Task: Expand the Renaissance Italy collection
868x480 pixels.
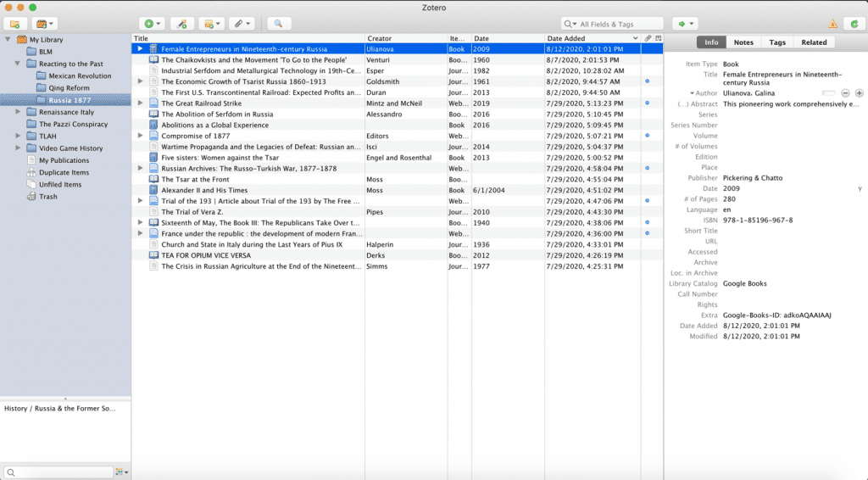Action: 18,112
